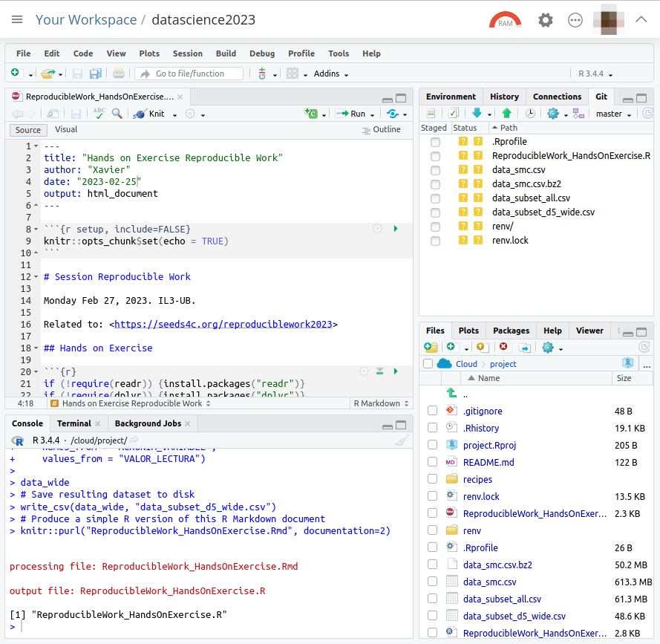
Task: Click the workspace panes grid icon
Action: [292, 74]
